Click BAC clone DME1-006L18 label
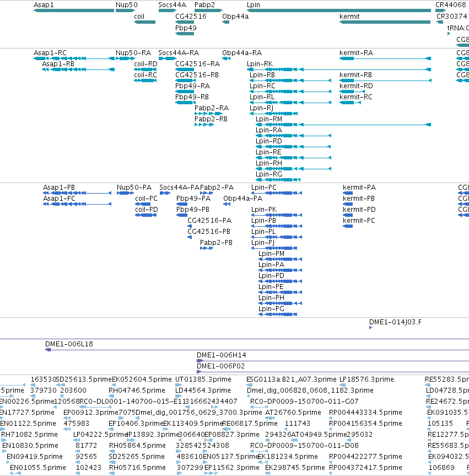This screenshot has width=469, height=476. 69,344
